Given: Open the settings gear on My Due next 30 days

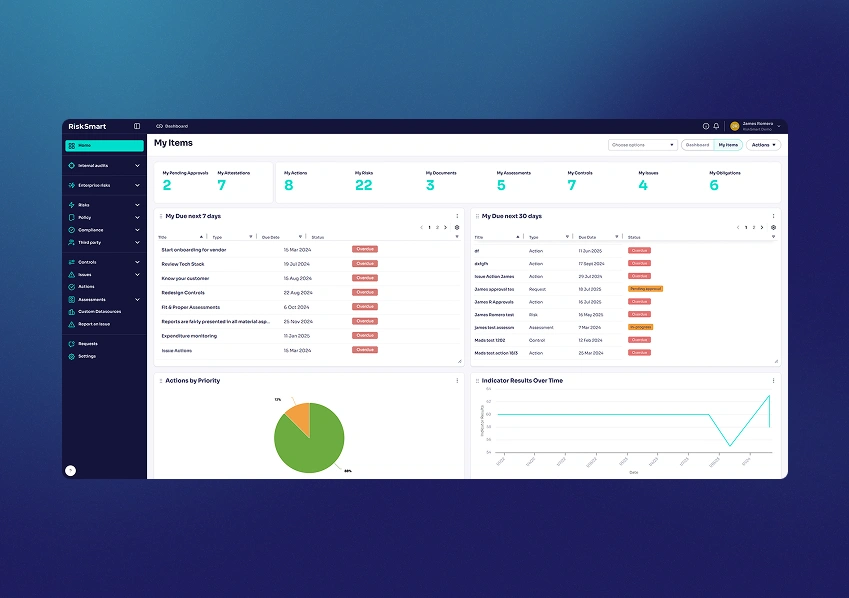Looking at the screenshot, I should [773, 227].
